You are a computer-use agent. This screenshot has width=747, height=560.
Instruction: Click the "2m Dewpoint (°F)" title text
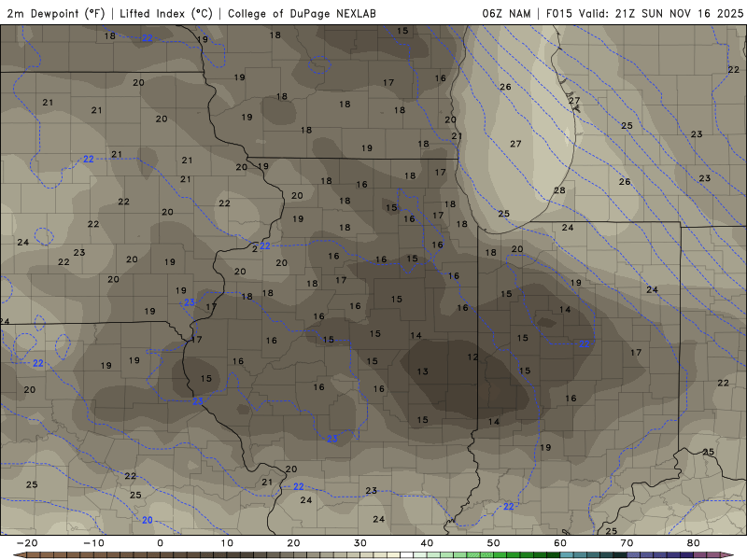(56, 13)
